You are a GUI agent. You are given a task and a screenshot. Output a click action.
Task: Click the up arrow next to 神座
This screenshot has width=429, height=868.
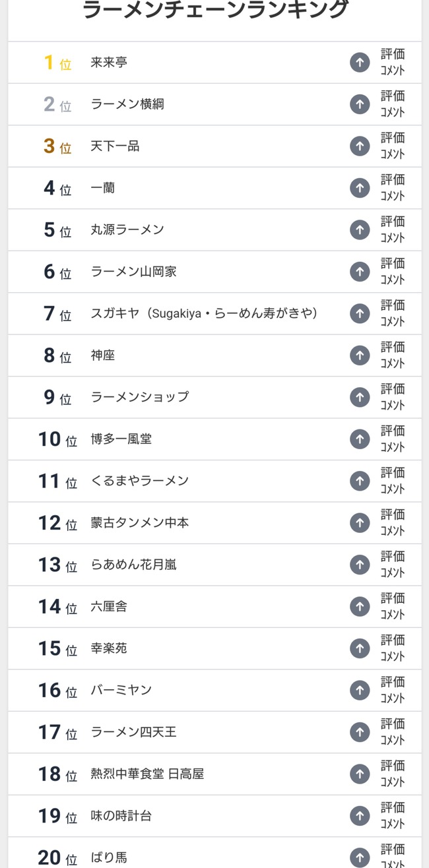tap(359, 356)
